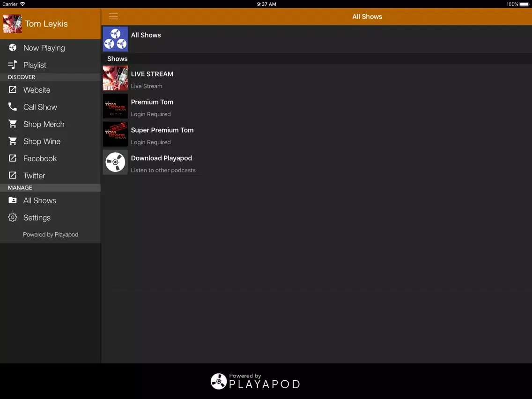The width and height of the screenshot is (532, 399).
Task: Open Playlist from the sidebar
Action: pos(50,65)
